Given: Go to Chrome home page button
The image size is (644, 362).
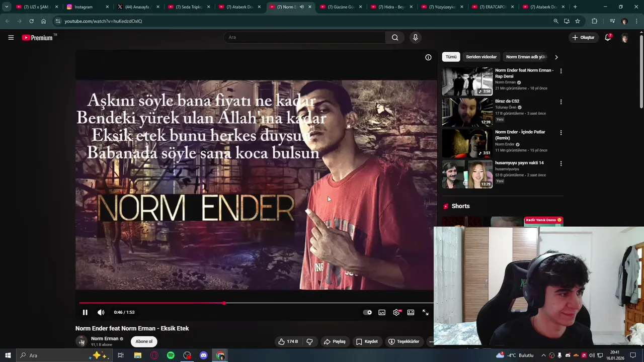Looking at the screenshot, I should coord(44,21).
